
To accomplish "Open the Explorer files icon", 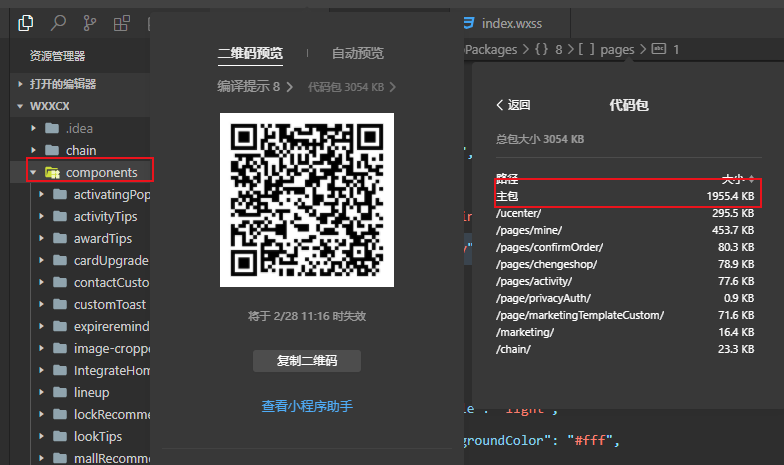I will click(26, 23).
